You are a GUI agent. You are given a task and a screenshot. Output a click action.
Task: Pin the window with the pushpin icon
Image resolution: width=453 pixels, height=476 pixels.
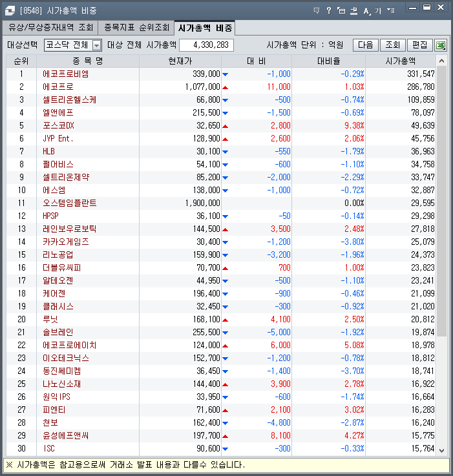tap(353, 10)
